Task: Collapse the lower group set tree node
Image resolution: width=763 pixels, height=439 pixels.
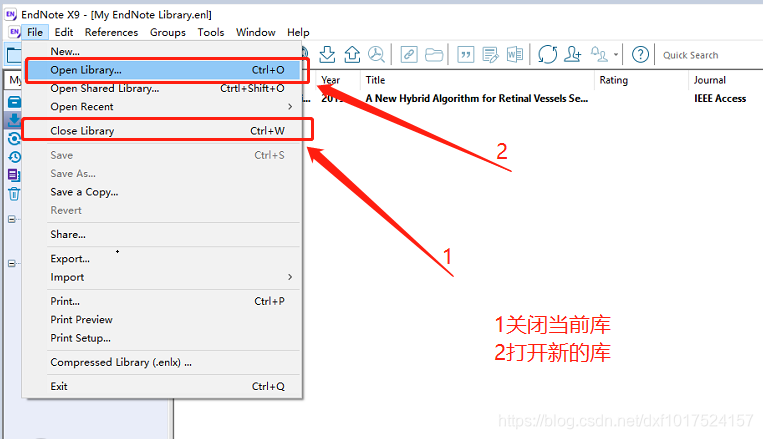Action: (12, 263)
